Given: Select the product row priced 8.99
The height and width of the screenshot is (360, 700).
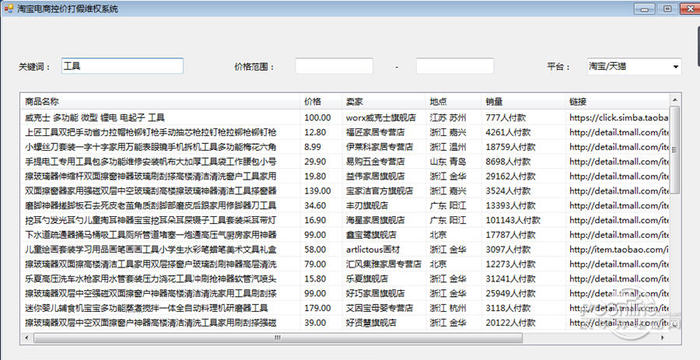Looking at the screenshot, I should (345, 147).
